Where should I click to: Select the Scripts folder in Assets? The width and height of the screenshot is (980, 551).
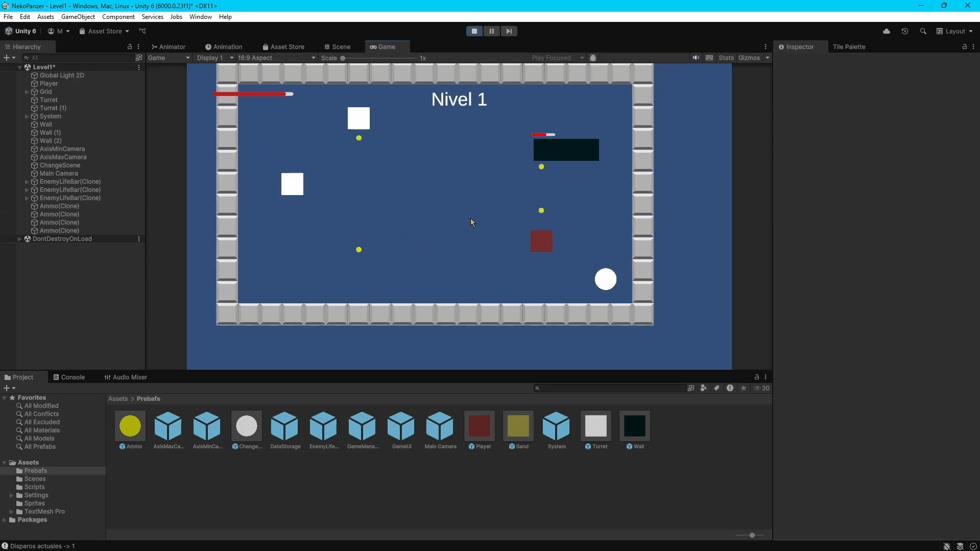pyautogui.click(x=34, y=487)
